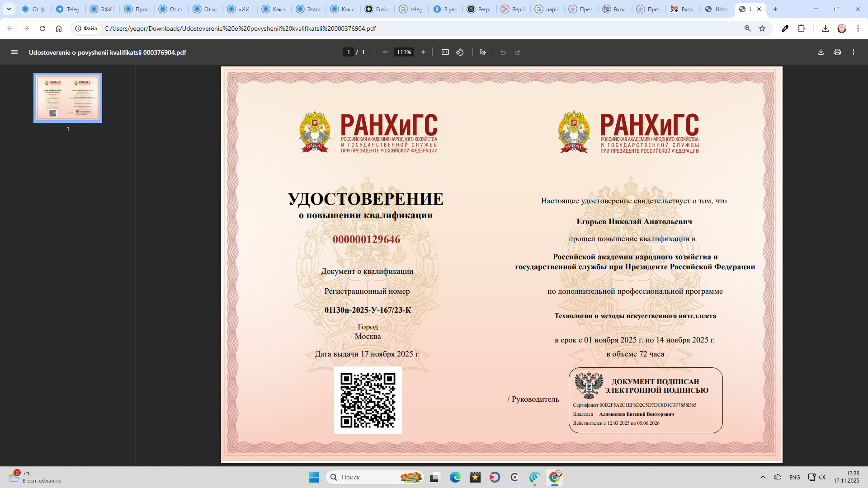
Task: Go forward in browser history
Action: pyautogui.click(x=26, y=28)
